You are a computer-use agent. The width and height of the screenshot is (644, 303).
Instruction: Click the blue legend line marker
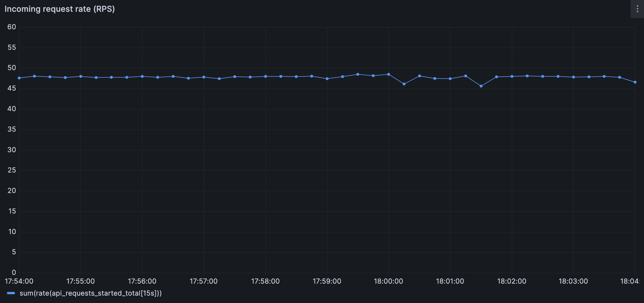(12, 293)
